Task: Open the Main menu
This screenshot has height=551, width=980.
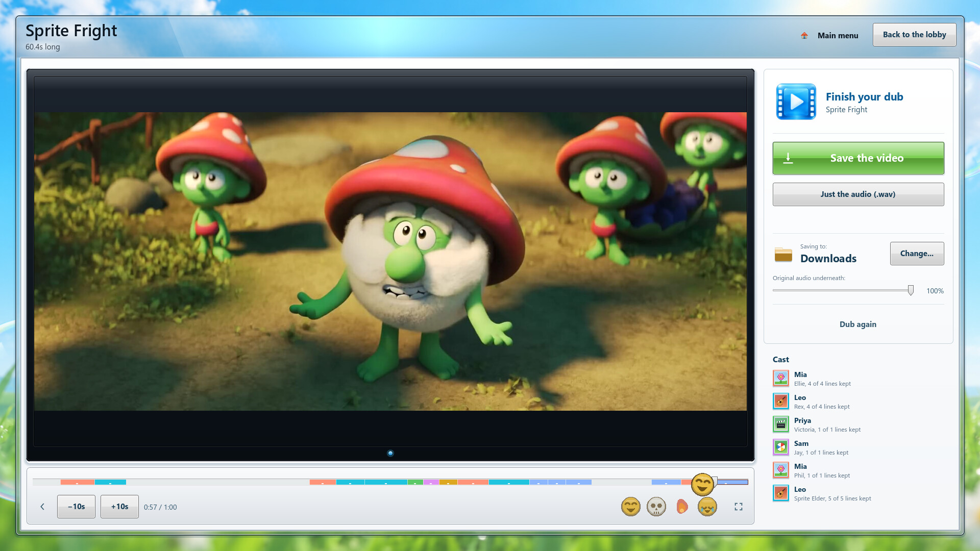Action: (838, 36)
